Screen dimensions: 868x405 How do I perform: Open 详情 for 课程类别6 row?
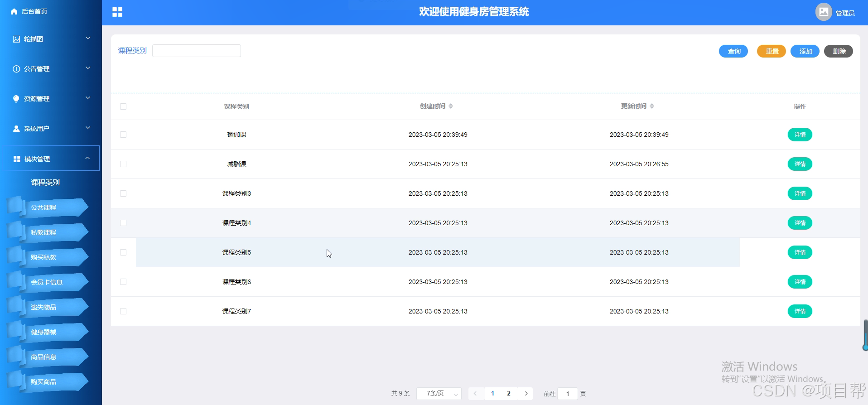800,282
